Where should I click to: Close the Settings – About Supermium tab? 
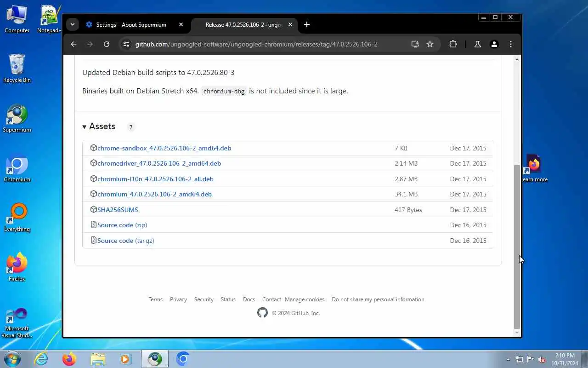point(181,24)
